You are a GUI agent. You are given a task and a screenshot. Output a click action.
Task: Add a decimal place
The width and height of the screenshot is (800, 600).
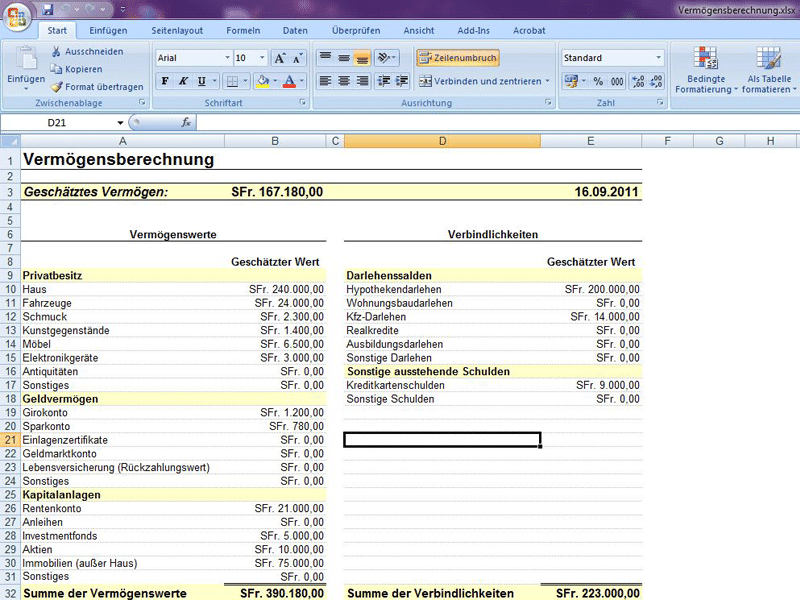[x=638, y=81]
